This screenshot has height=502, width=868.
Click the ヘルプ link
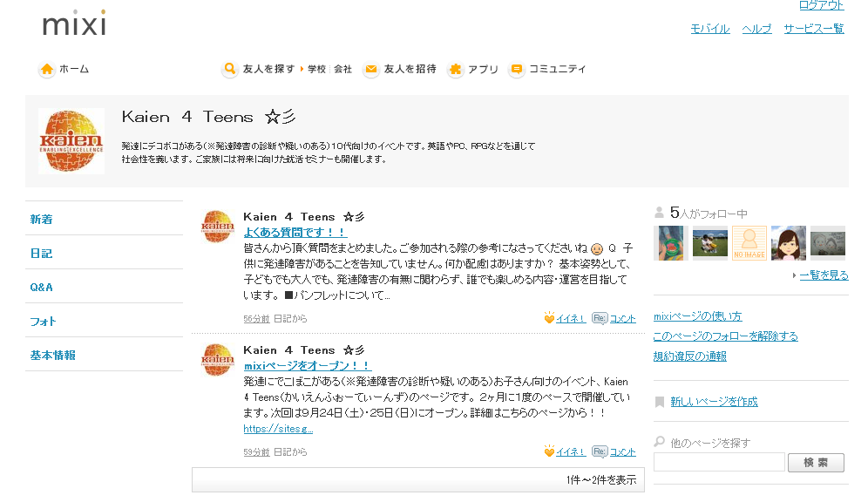coord(756,29)
